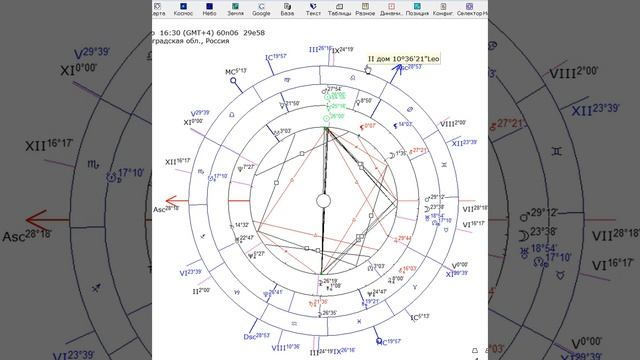Image resolution: width=640 pixels, height=360 pixels.
Task: Click the II дом 10°36'21" Leo tooltip
Action: click(403, 59)
